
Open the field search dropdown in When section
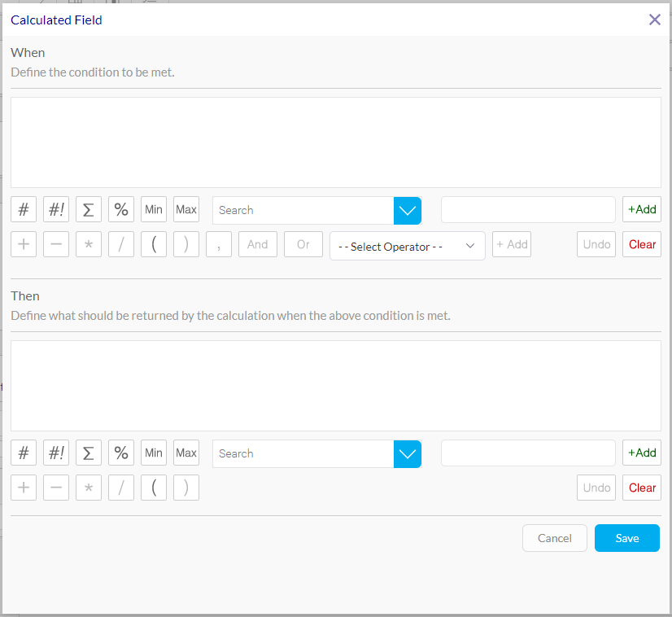click(x=407, y=210)
